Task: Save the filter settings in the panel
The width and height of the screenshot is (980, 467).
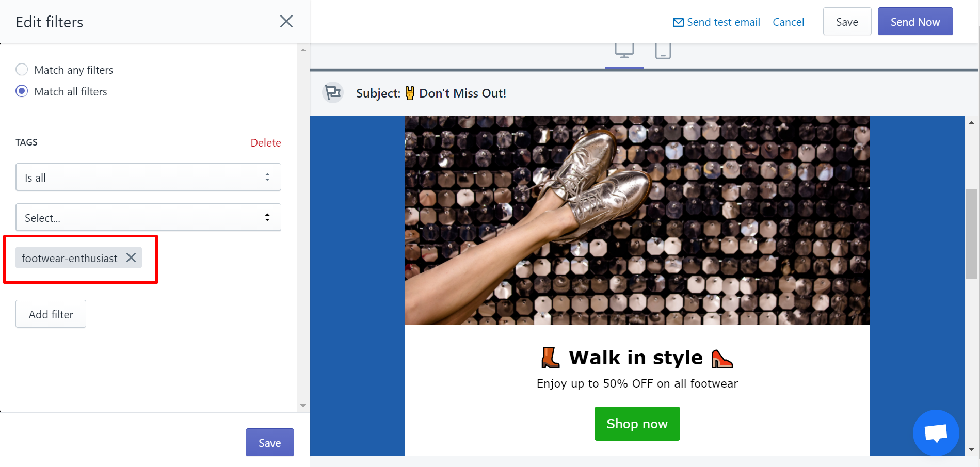Action: 269,442
